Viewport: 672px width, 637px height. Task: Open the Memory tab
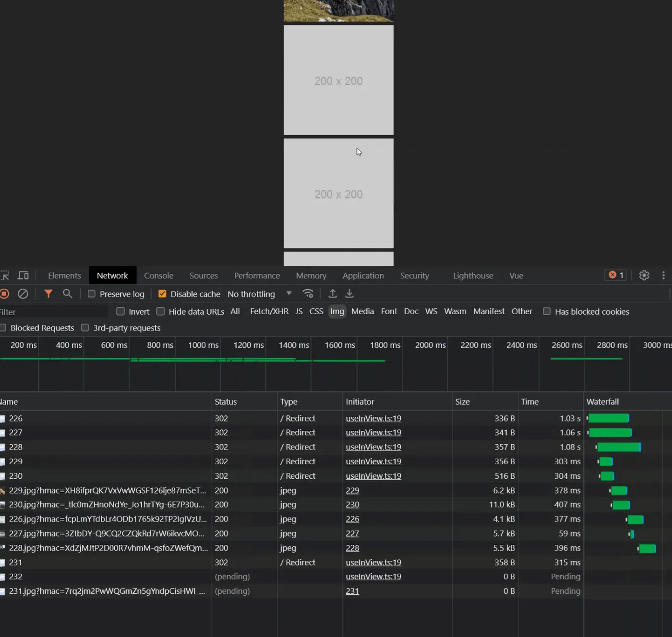311,275
